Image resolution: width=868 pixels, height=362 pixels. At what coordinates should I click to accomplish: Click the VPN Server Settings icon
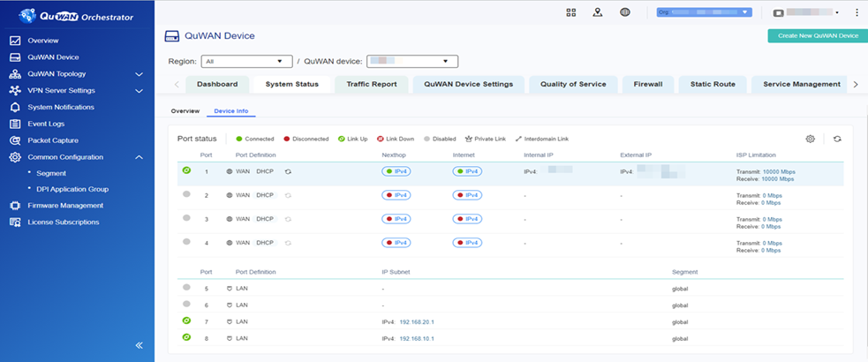pyautogui.click(x=16, y=90)
